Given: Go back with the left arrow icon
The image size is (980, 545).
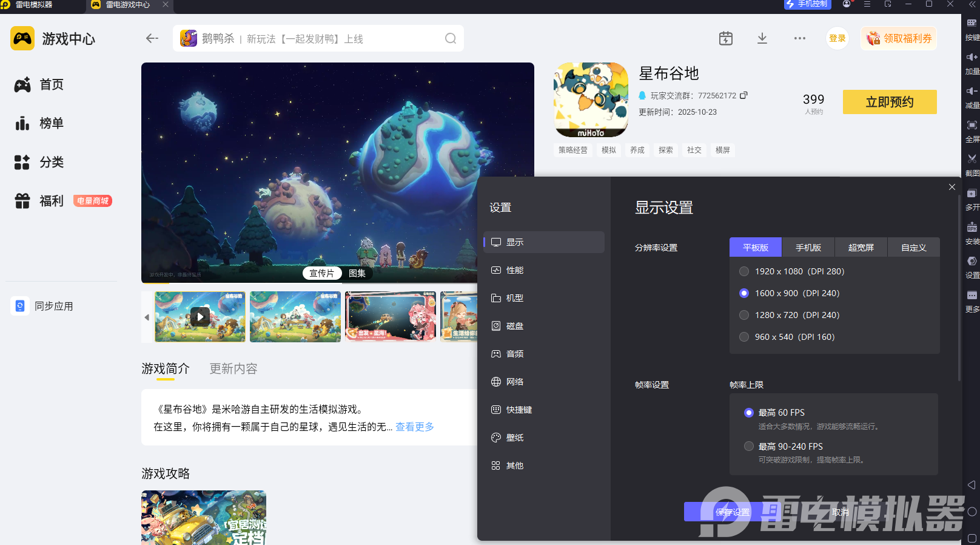Looking at the screenshot, I should (152, 38).
